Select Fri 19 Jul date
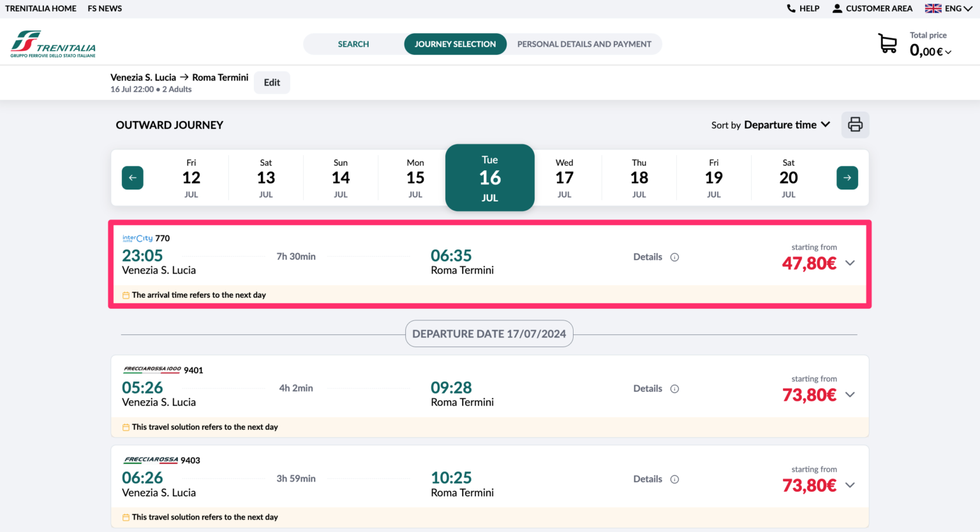This screenshot has height=532, width=980. (714, 178)
